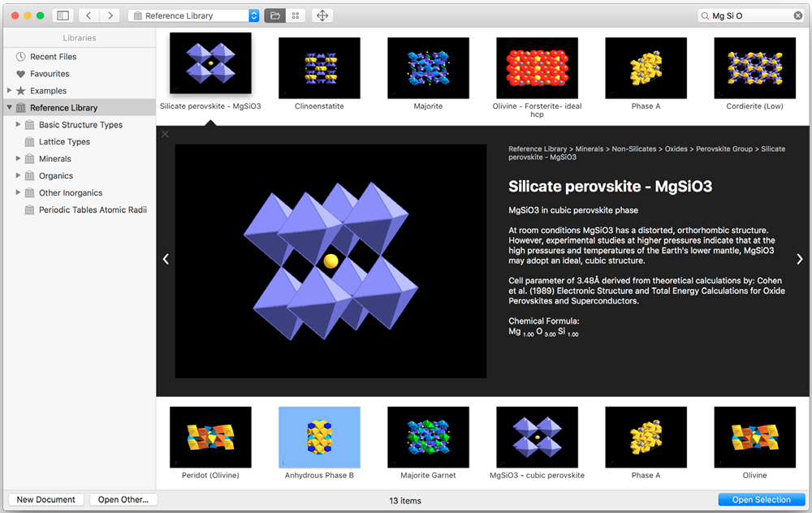812x513 pixels.
Task: Select the bottom-row Phase A thumbnail
Action: pos(646,437)
